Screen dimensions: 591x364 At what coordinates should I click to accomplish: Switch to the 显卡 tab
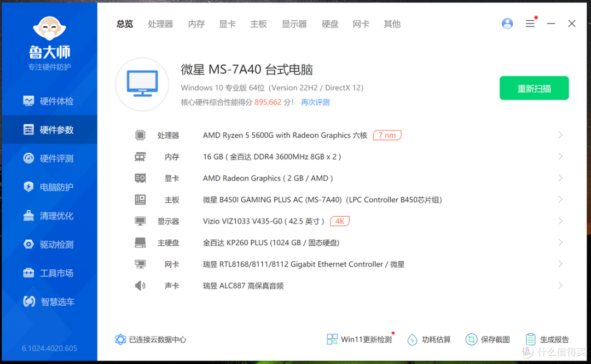pyautogui.click(x=227, y=24)
